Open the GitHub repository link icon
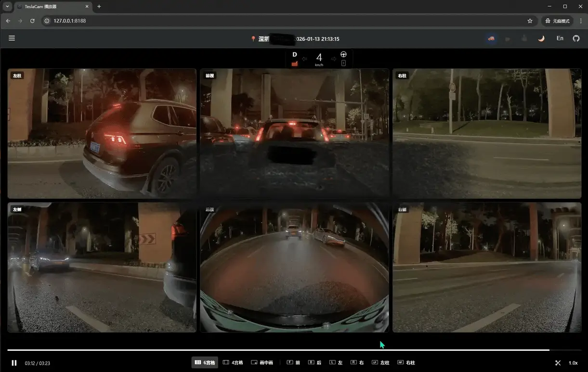Viewport: 588px width, 372px height. [576, 38]
